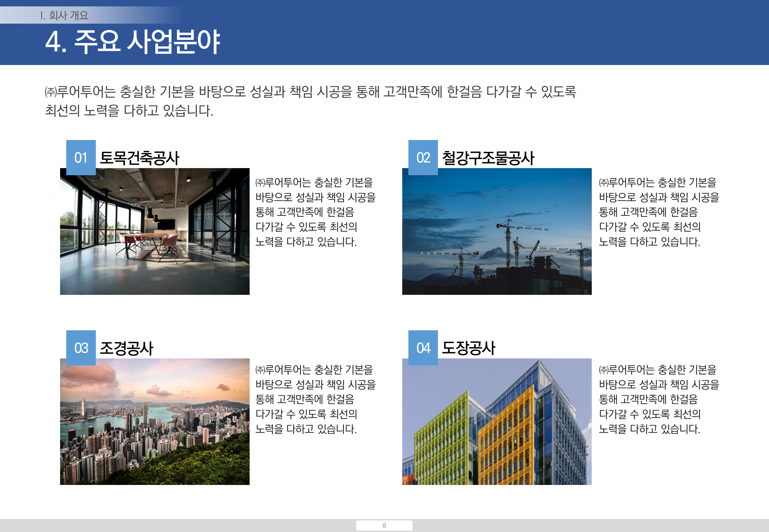
Task: Select the construction cranes photo under 철강구조물공사
Action: (x=497, y=231)
